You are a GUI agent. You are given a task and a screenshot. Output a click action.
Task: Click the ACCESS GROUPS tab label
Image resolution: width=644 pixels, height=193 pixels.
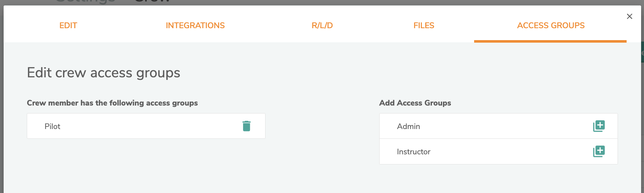pos(551,25)
